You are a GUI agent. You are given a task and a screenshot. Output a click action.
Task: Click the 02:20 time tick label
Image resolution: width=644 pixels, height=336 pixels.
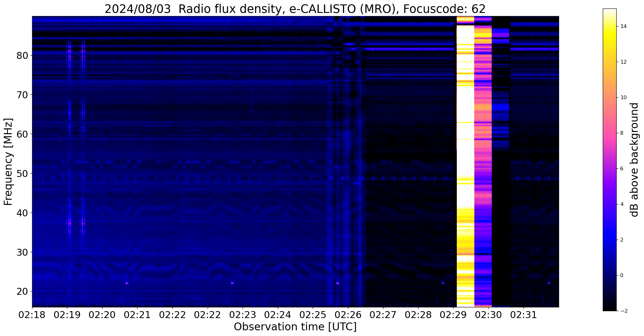(x=102, y=315)
